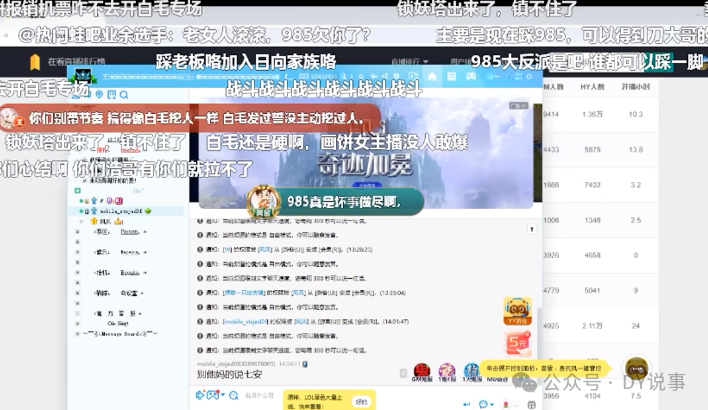This screenshot has height=410, width=708.
Task: Click the red GM avatar icon
Action: [422, 371]
